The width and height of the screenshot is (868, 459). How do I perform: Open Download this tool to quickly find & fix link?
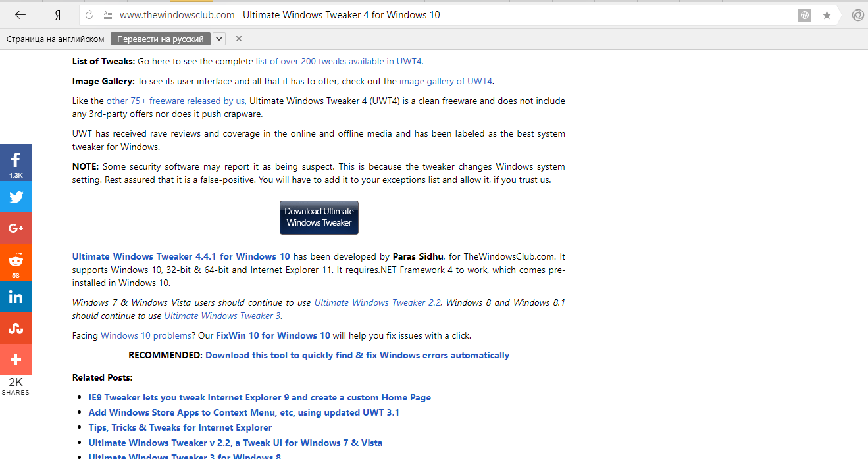click(357, 355)
